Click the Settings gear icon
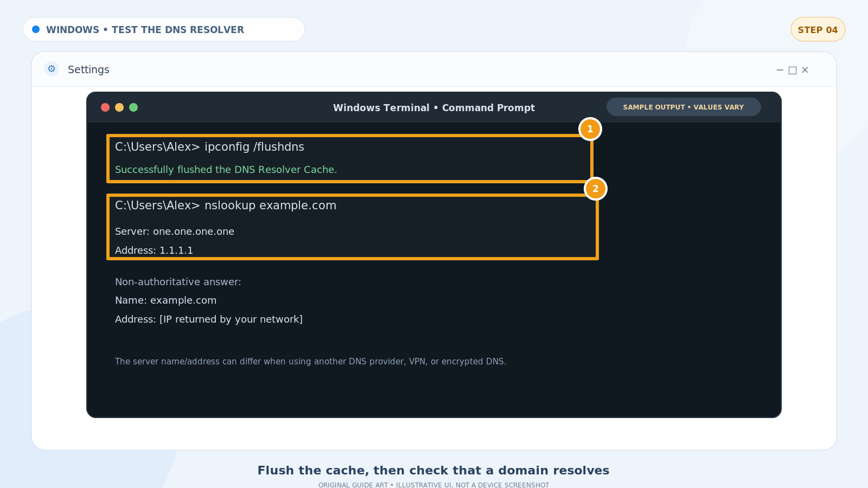This screenshot has height=488, width=868. pos(52,69)
